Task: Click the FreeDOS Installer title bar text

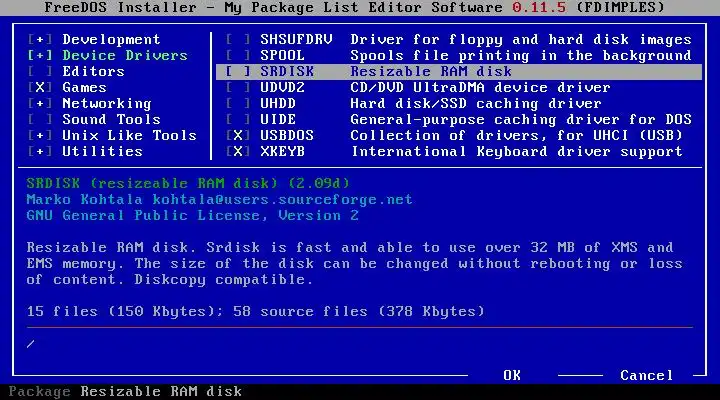Action: click(354, 8)
